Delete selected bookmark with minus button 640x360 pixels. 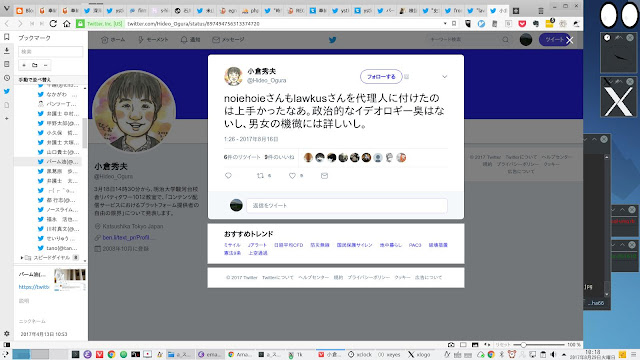(45, 65)
